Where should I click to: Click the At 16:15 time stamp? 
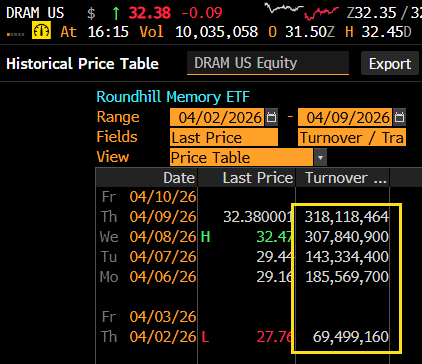94,32
